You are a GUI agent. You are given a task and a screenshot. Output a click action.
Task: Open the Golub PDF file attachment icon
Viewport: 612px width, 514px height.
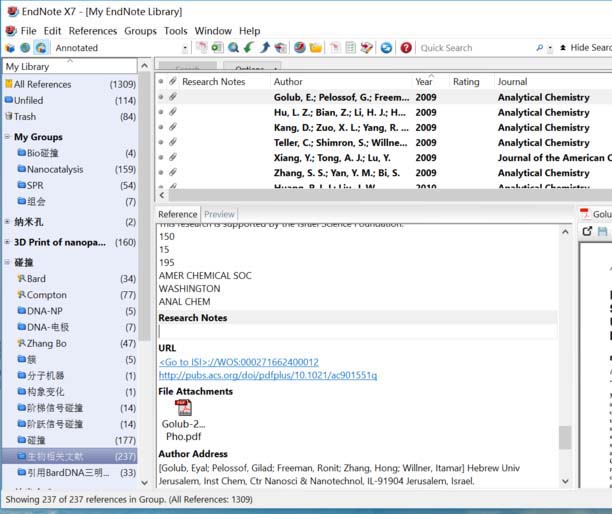coord(183,407)
